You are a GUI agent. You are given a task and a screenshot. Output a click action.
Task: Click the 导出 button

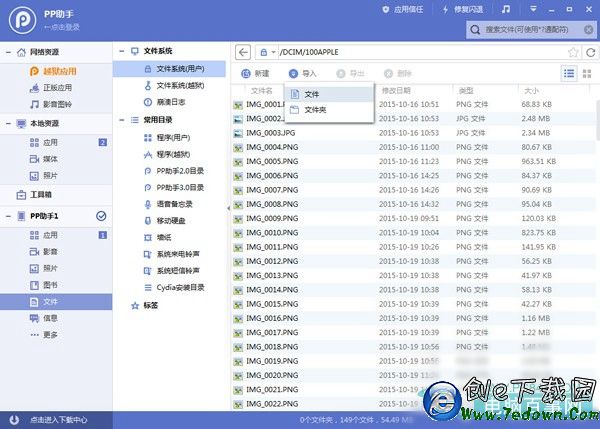pyautogui.click(x=350, y=73)
